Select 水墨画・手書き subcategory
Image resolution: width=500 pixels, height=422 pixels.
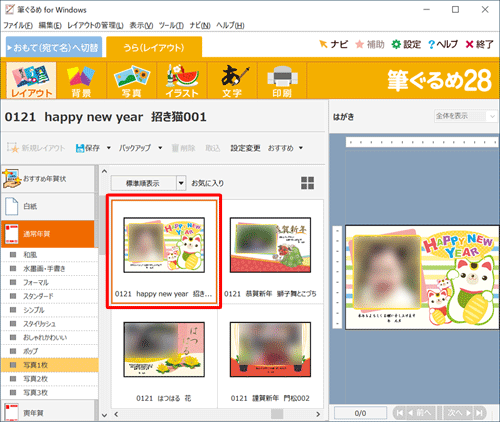click(50, 269)
